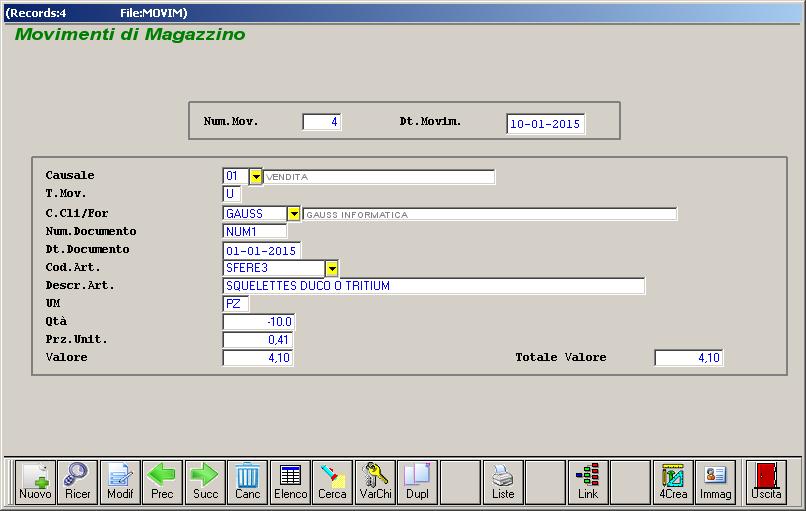Click the Descr.Art. label
The image size is (806, 511).
coord(80,285)
